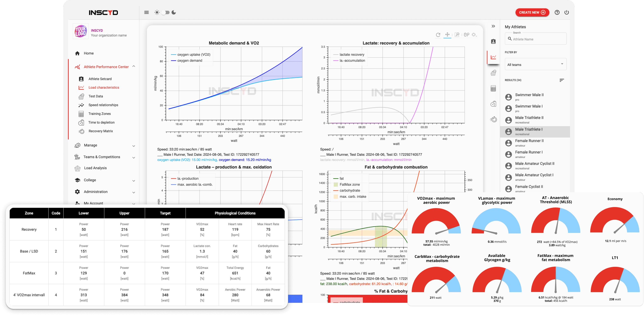Open Recovery Matrix icon in right rail
The image size is (644, 316).
click(493, 119)
